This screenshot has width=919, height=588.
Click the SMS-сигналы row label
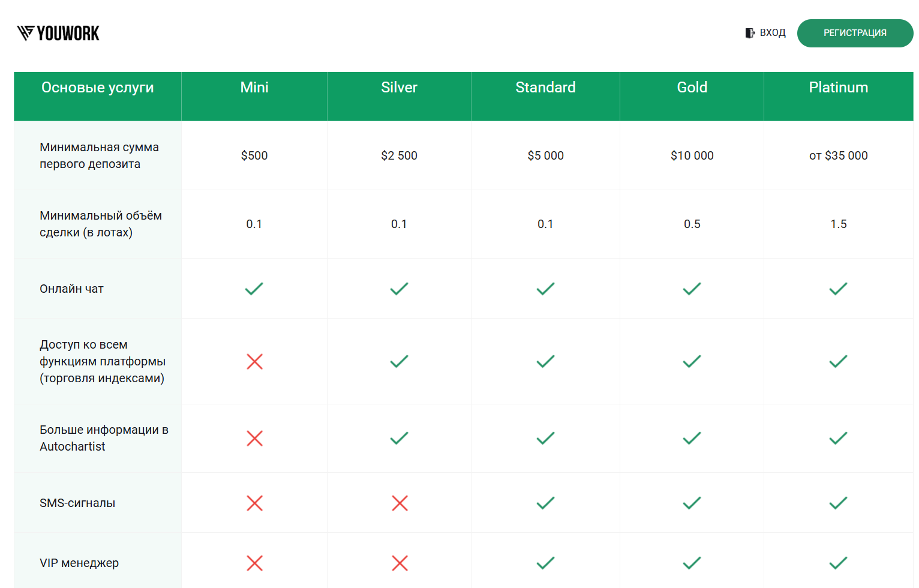(77, 503)
